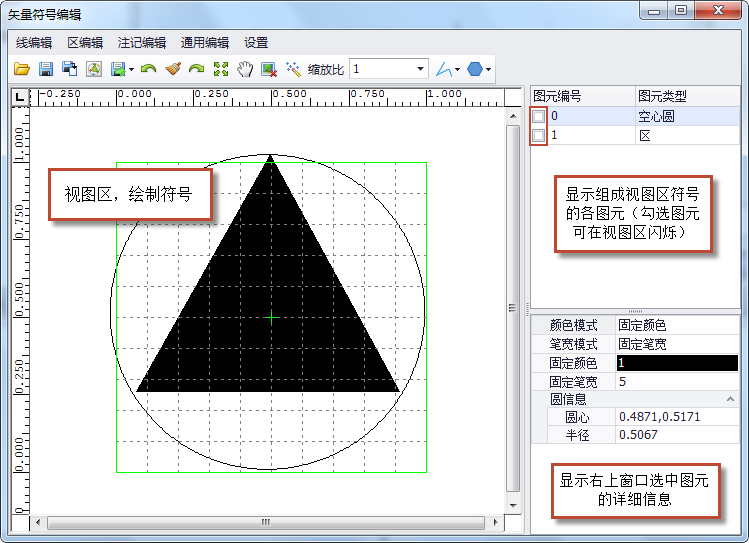749x543 pixels.
Task: Open the 缩放比 zoom ratio dropdown
Action: [419, 69]
